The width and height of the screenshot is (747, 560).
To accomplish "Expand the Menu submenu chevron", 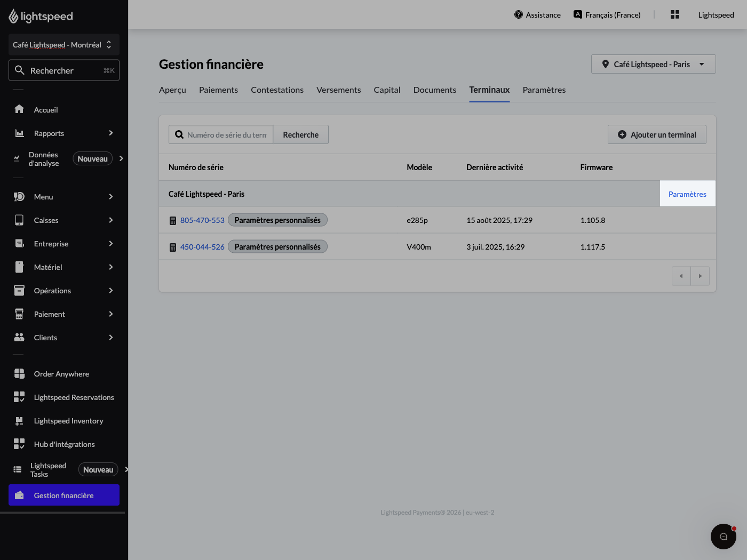I will pos(111,197).
